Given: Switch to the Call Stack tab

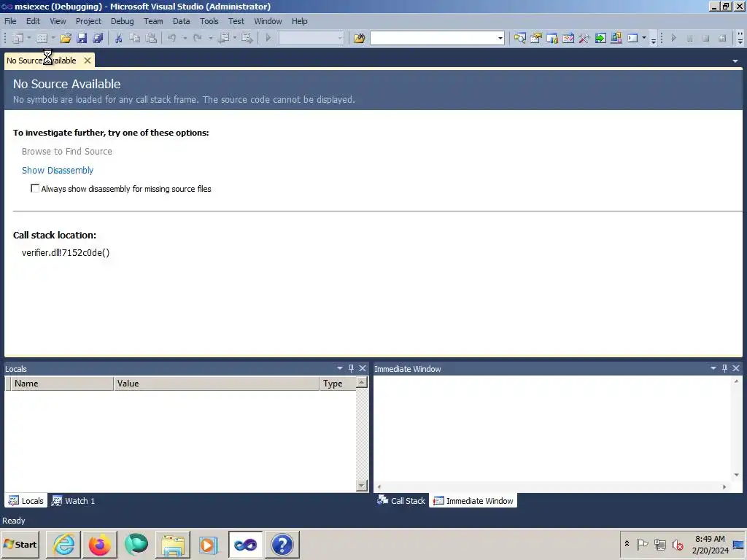Looking at the screenshot, I should (401, 500).
